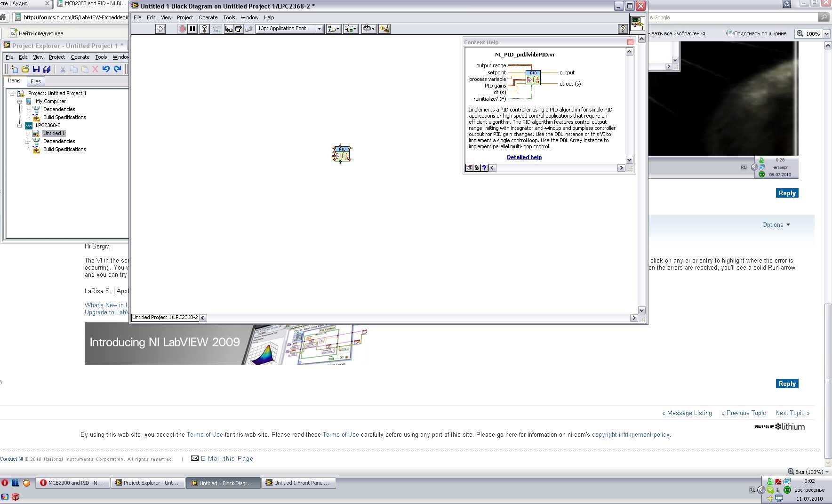The image size is (832, 504).
Task: Switch to Untitled 1 Front Panel taskbar button
Action: pyautogui.click(x=298, y=483)
